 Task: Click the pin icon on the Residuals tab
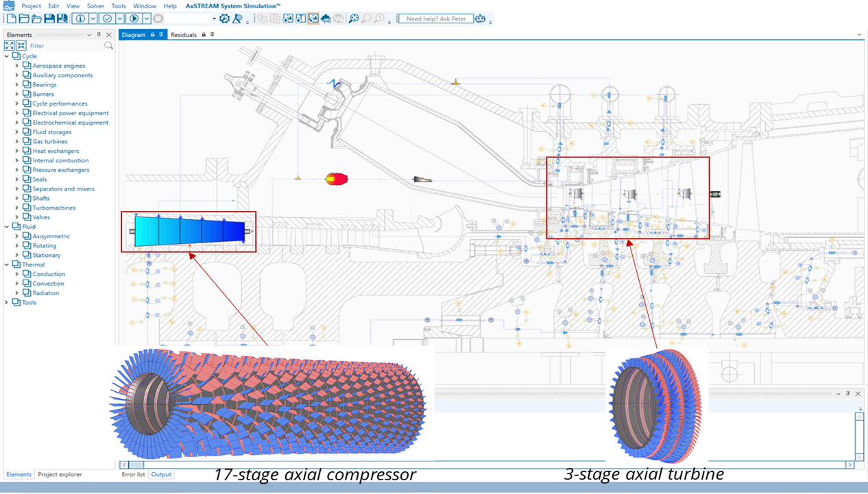click(212, 35)
